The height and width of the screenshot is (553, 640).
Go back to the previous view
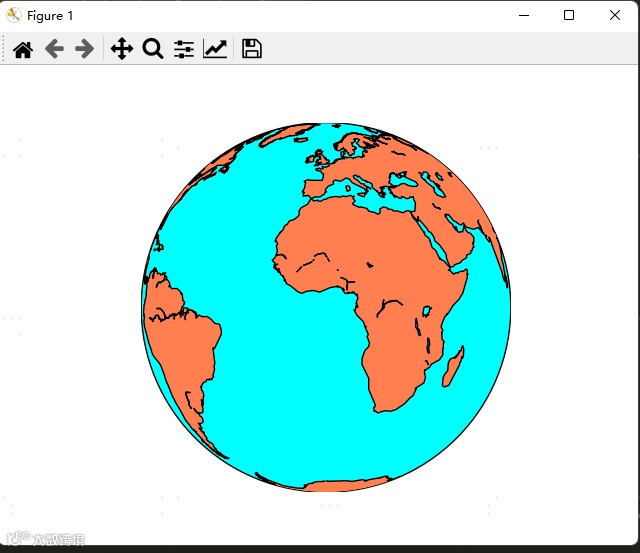[x=54, y=49]
